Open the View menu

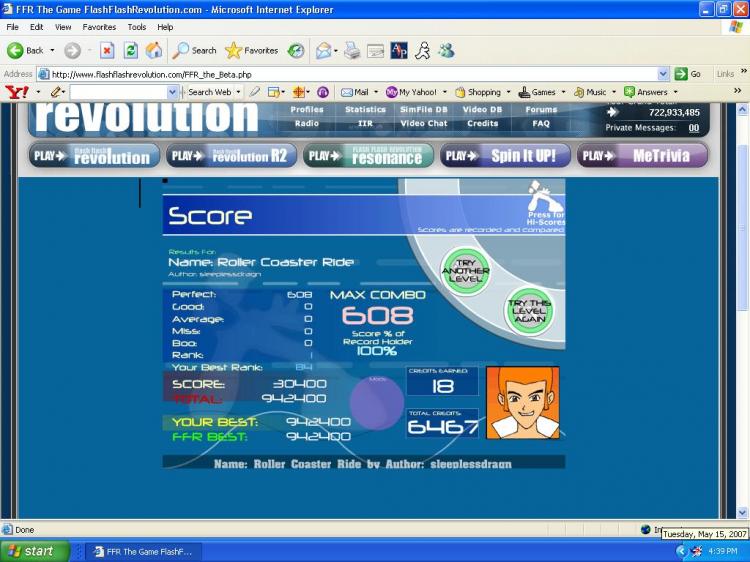(x=63, y=27)
